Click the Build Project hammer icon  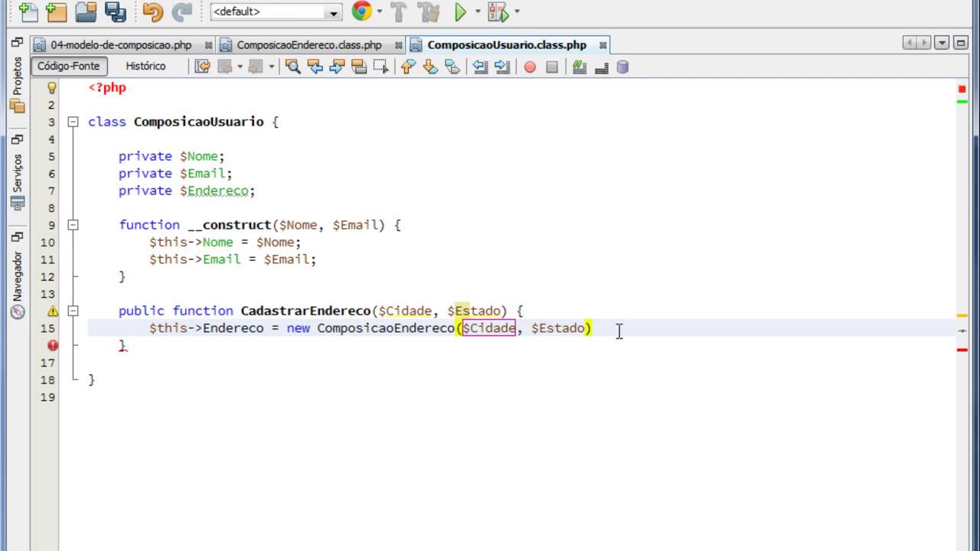coord(398,11)
